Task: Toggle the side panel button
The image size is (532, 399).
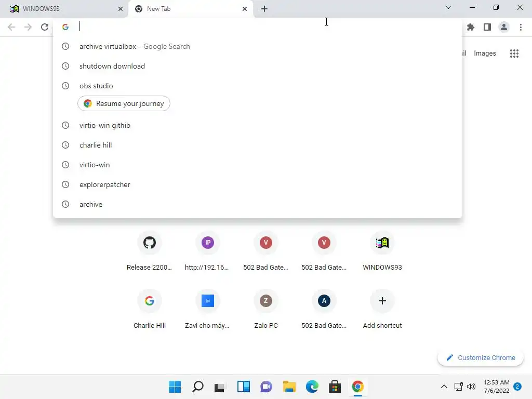Action: point(487,27)
